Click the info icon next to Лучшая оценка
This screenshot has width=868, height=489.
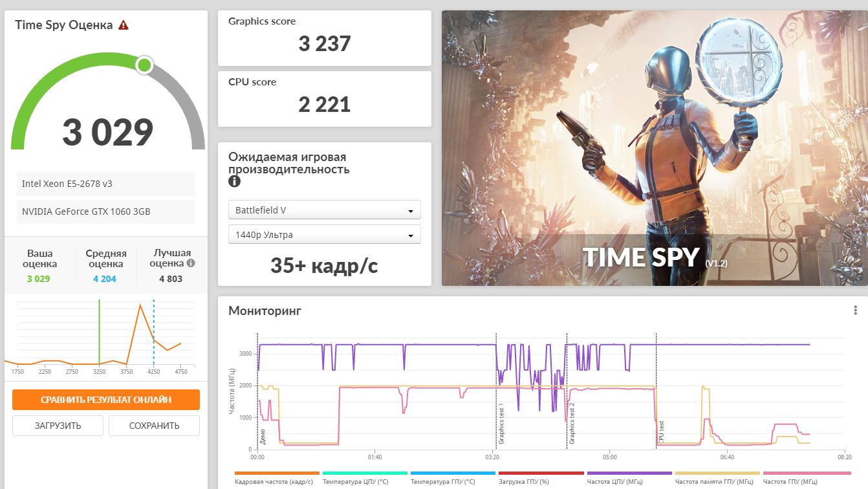(x=191, y=263)
